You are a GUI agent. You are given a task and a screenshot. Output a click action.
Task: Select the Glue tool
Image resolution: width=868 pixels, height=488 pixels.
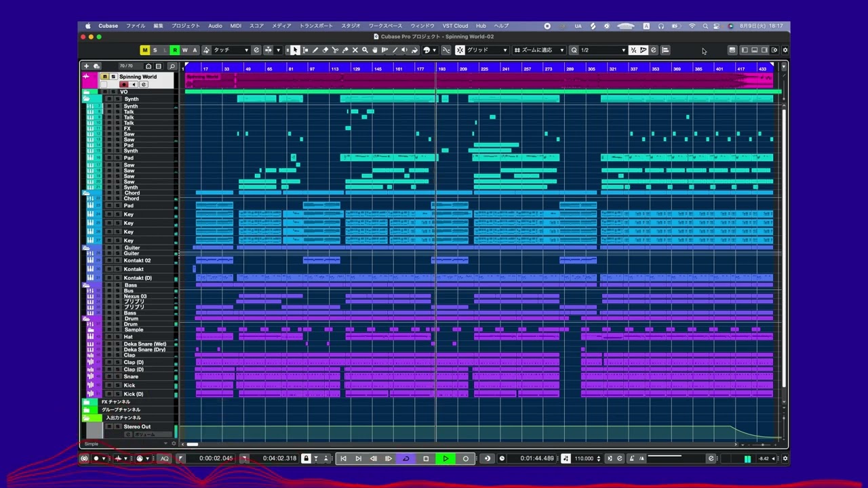345,50
